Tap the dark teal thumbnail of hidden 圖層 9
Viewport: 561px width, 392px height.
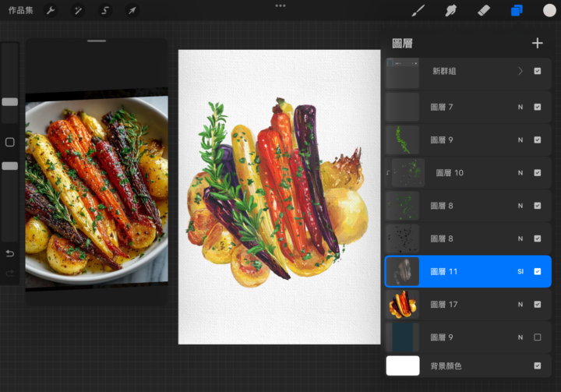[x=403, y=337]
